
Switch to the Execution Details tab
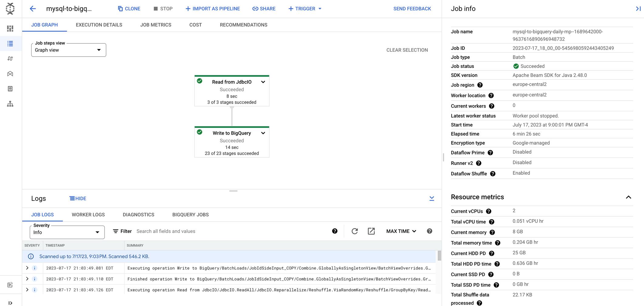pos(99,25)
